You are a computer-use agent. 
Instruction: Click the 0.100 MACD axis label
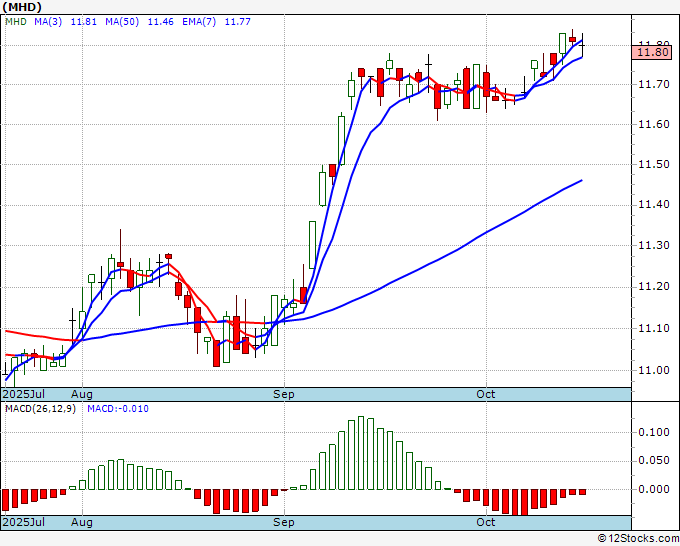point(654,432)
